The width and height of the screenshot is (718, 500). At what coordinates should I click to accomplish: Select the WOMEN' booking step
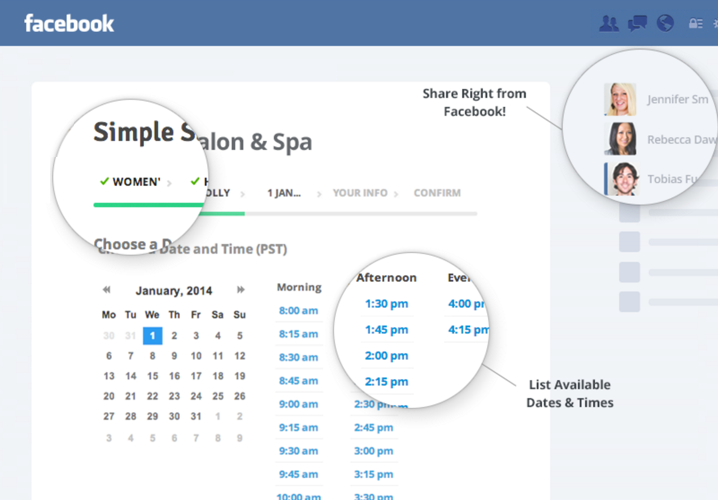[136, 182]
